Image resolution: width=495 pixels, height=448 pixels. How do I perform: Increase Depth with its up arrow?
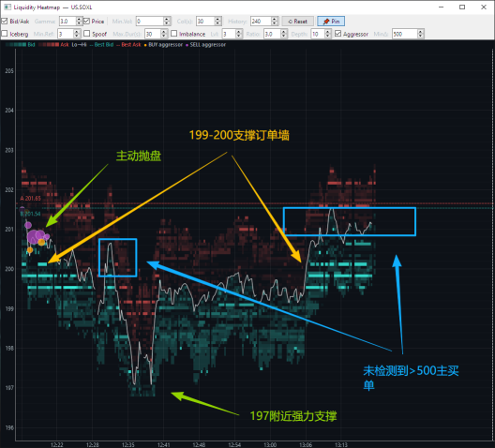tap(328, 32)
